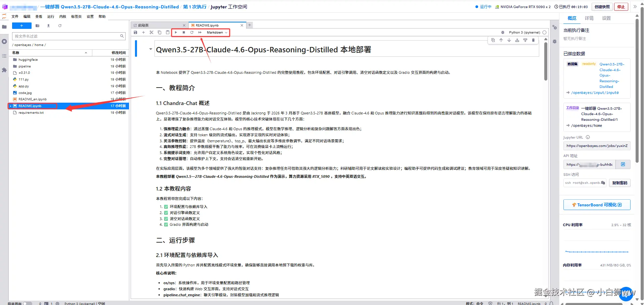This screenshot has height=305, width=644.
Task: Copy the SSH command
Action: 603,183
